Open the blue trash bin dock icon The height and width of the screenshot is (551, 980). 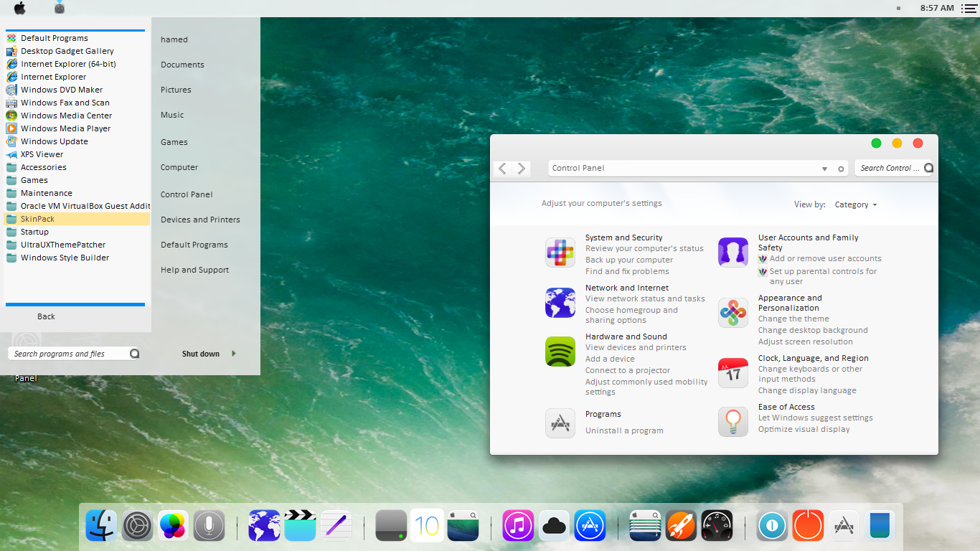pos(880,526)
